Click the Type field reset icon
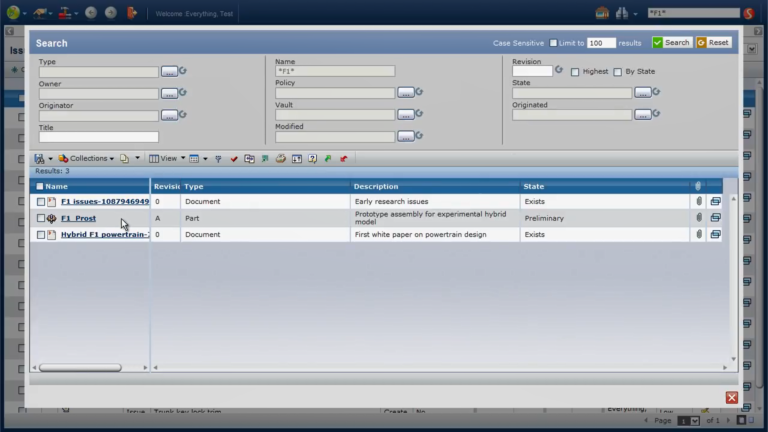 pyautogui.click(x=183, y=71)
